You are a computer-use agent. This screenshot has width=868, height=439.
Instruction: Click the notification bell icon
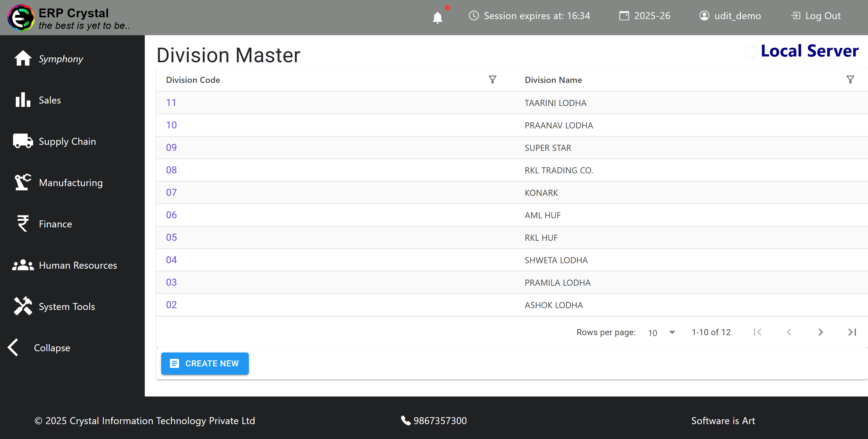point(437,17)
